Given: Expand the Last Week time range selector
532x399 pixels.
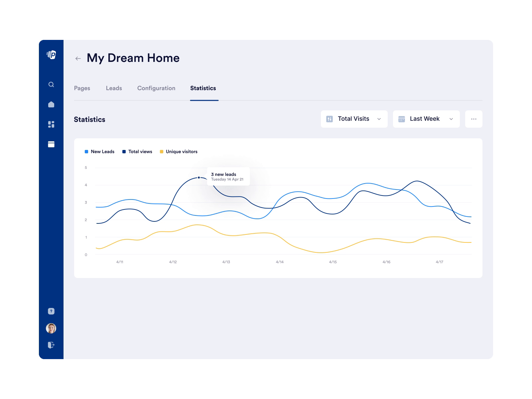Looking at the screenshot, I should tap(426, 119).
